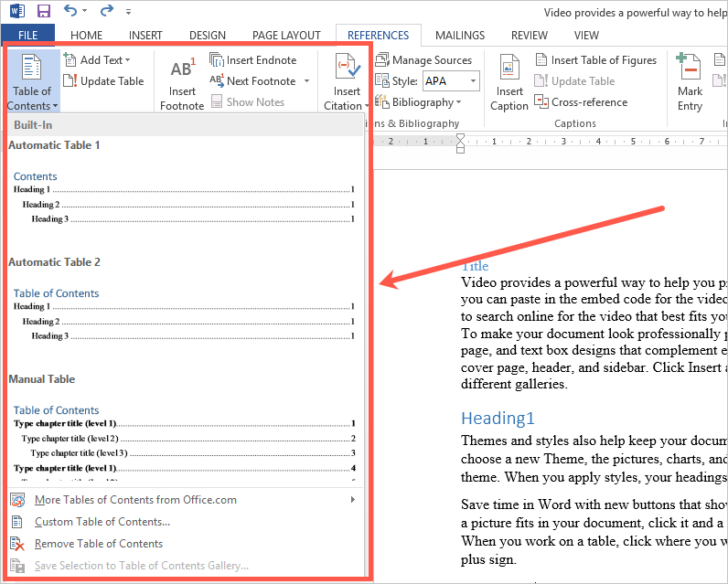Choose Custom Table of Contents option
The height and width of the screenshot is (584, 728).
102,522
